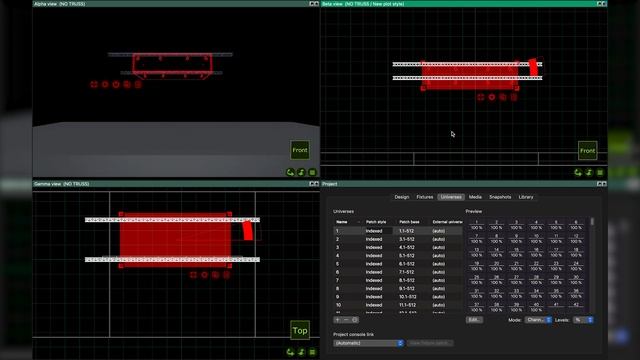Open External universe (auto) for universe 8
The height and width of the screenshot is (360, 640).
439,289
